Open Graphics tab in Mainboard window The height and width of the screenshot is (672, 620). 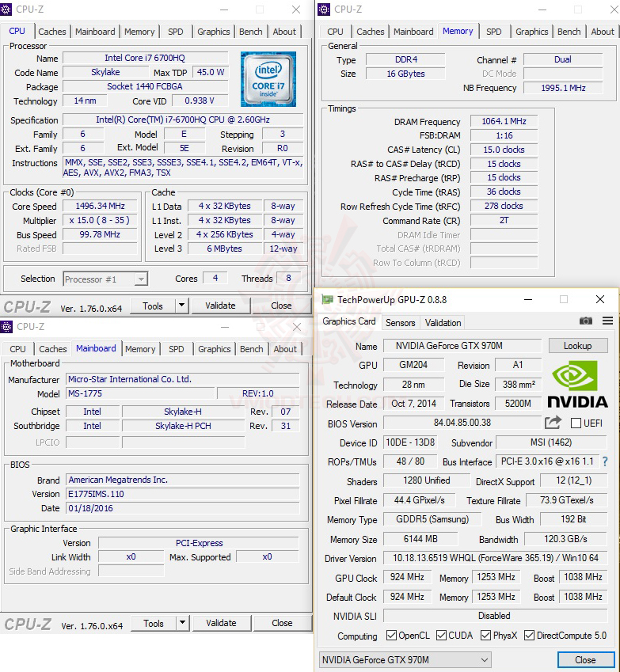click(215, 349)
